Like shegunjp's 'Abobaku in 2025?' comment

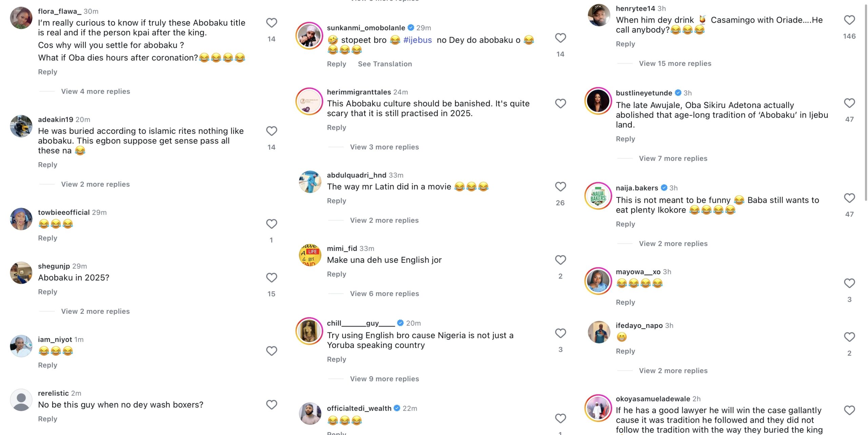click(x=271, y=278)
